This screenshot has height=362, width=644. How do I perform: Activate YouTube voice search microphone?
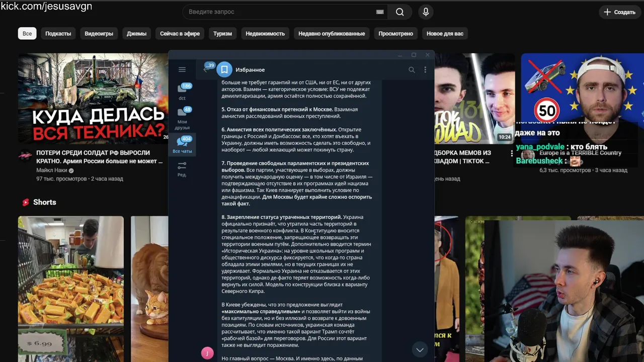(426, 12)
